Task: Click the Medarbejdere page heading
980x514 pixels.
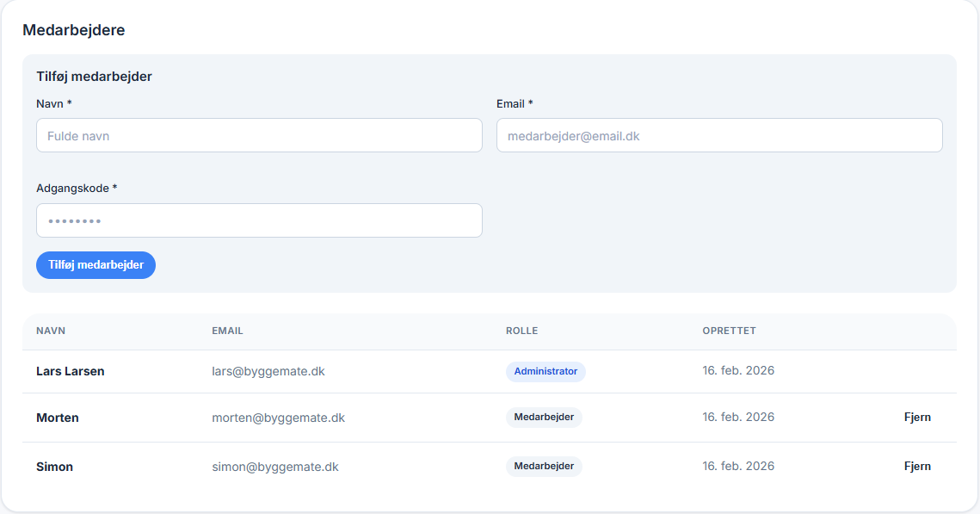Action: (74, 30)
